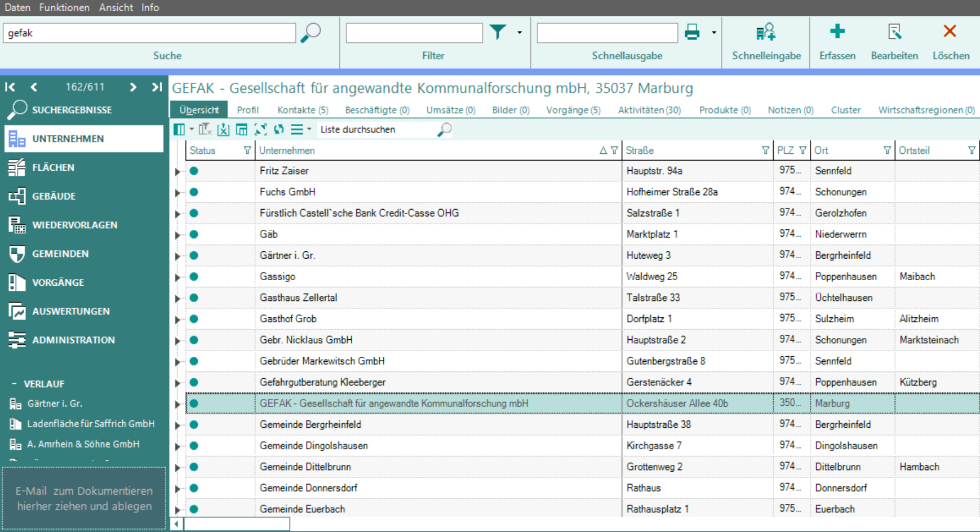Click in the Filter input field
The image size is (980, 532).
(x=414, y=33)
